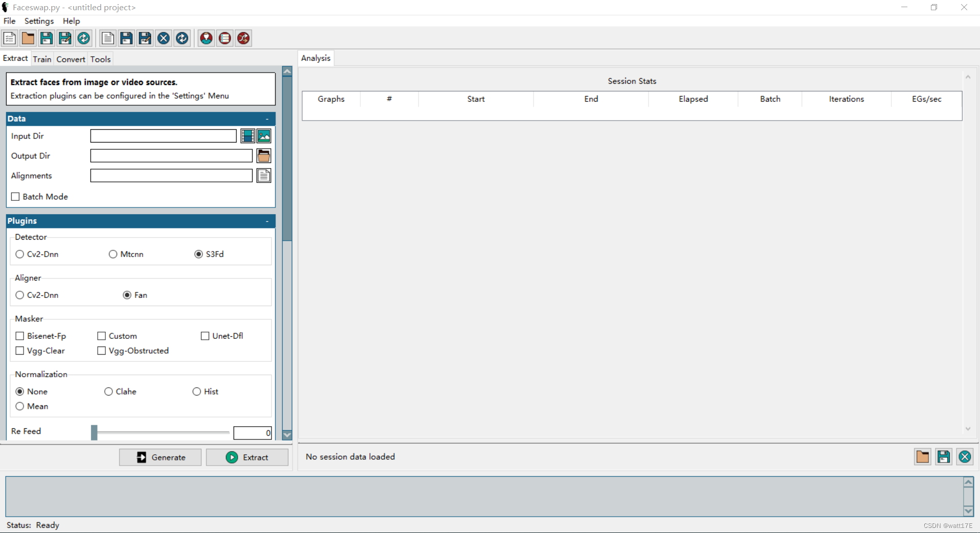Image resolution: width=980 pixels, height=533 pixels.
Task: Clear the task with the blue X icon
Action: [164, 38]
